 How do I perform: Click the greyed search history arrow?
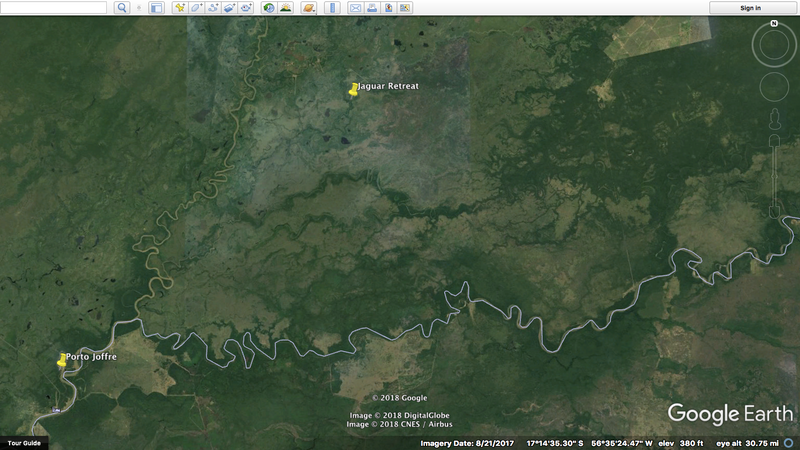point(139,8)
